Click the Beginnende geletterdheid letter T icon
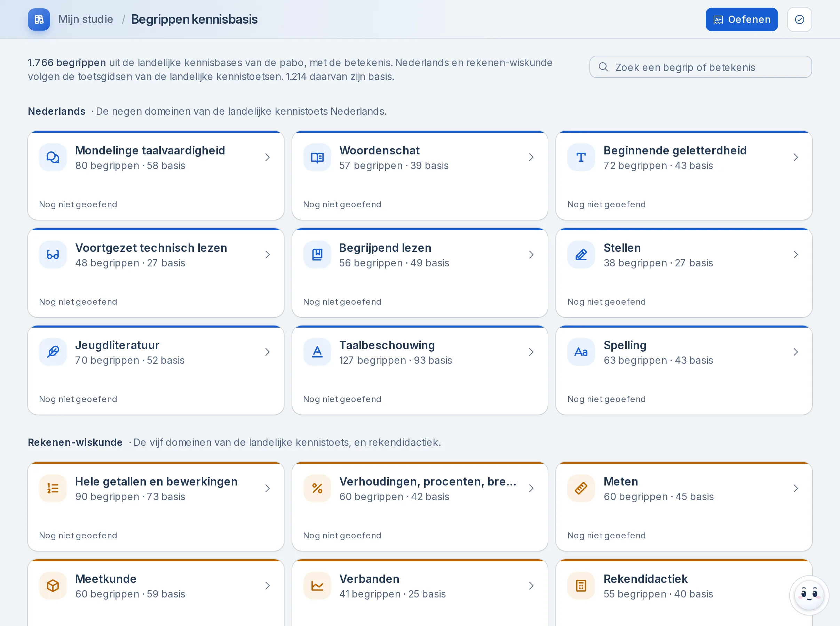The width and height of the screenshot is (840, 626). [581, 157]
